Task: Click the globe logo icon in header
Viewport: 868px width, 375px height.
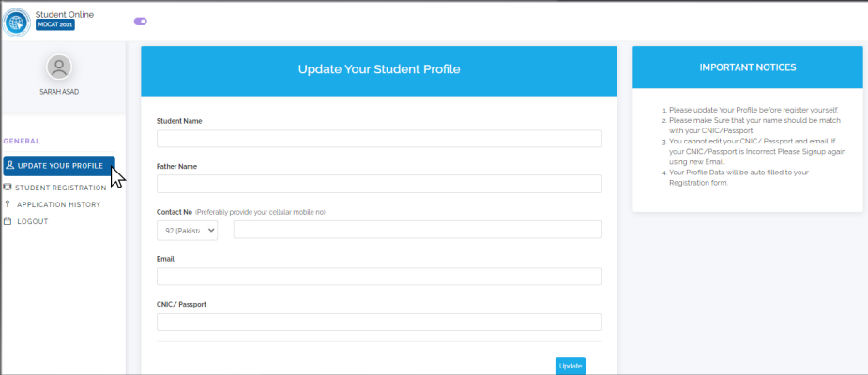Action: point(17,22)
